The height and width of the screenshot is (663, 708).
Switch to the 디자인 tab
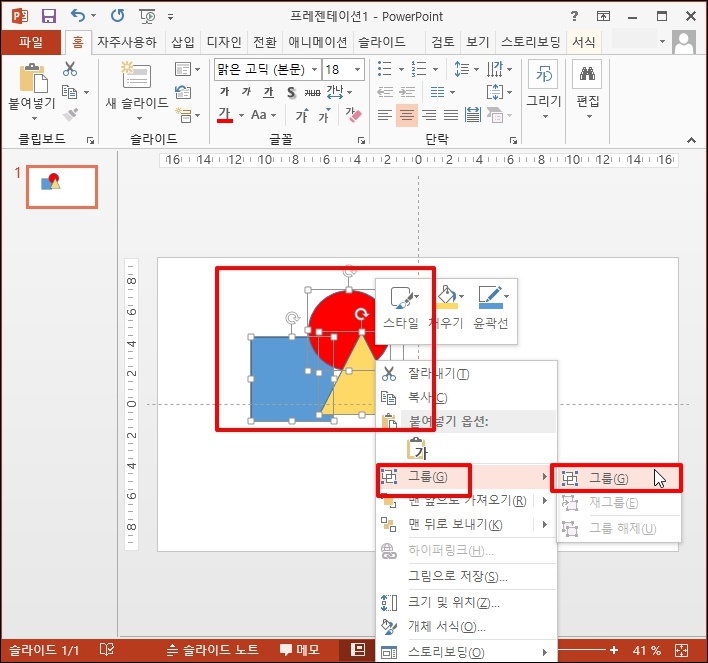(x=224, y=42)
